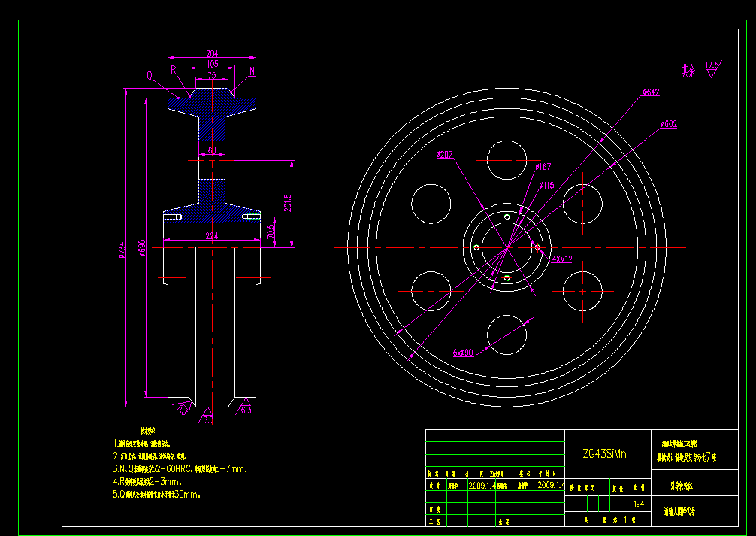Click the 60 hub width dimension
This screenshot has height=536, width=756.
[x=212, y=151]
